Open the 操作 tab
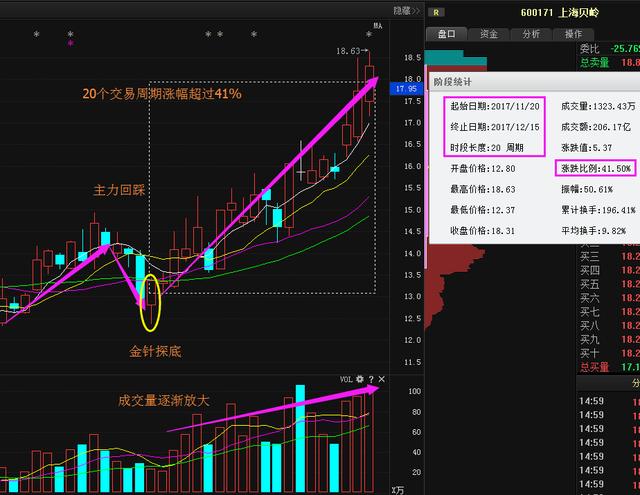This screenshot has width=640, height=495. click(573, 34)
